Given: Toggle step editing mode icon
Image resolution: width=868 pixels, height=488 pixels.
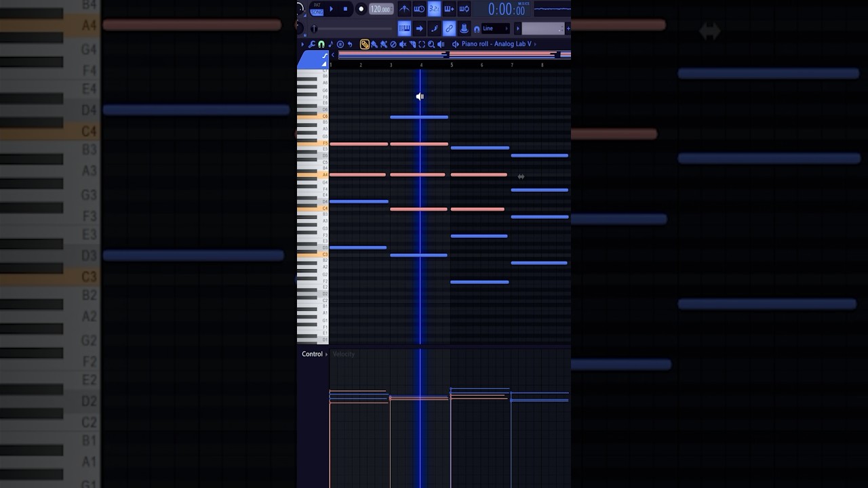Looking at the screenshot, I should point(434,28).
